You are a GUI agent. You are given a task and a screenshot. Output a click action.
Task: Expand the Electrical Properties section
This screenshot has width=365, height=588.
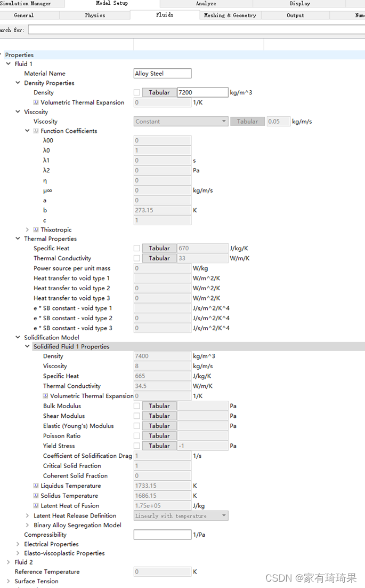tap(18, 544)
